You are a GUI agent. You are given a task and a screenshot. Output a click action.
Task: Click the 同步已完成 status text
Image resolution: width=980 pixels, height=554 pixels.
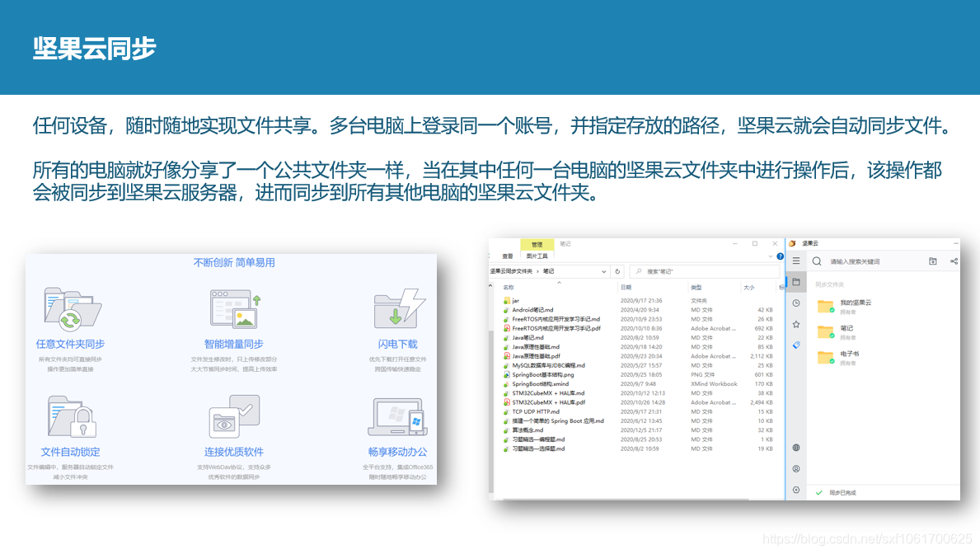[x=842, y=493]
